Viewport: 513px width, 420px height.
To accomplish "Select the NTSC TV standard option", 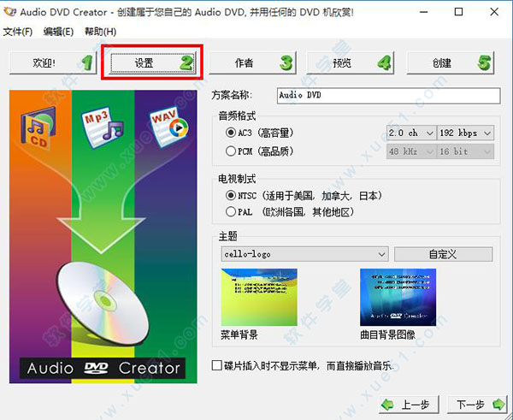I will pos(231,196).
